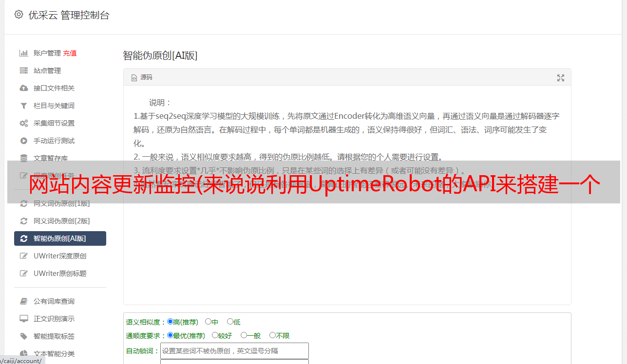Click the database icon for 文章暂存库
Image resolution: width=627 pixels, height=364 pixels.
point(23,158)
